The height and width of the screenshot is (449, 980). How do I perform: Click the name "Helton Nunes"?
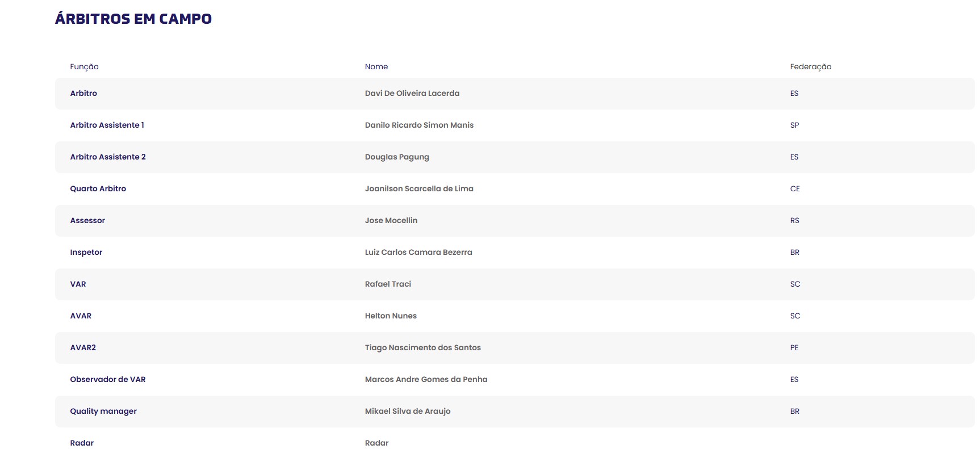tap(391, 316)
